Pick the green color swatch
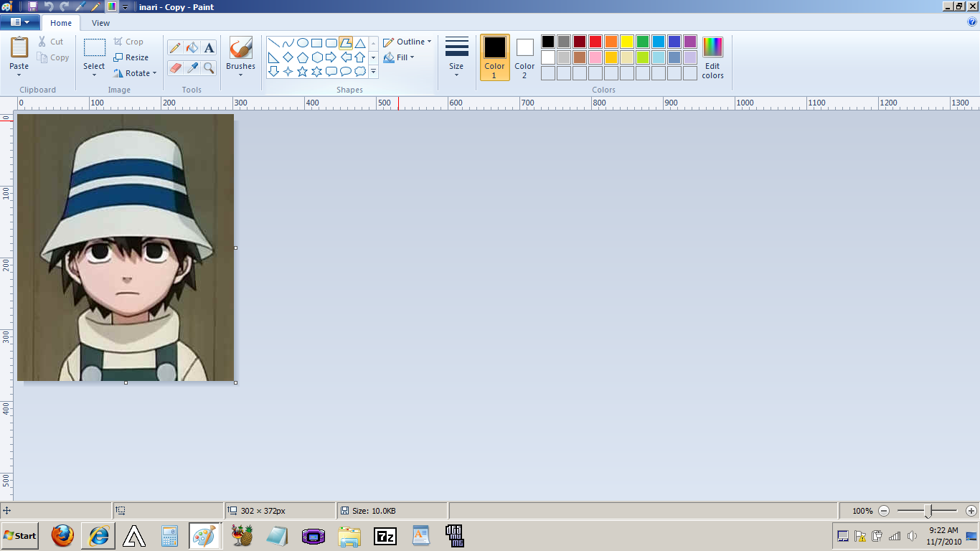Viewport: 980px width, 551px height. pos(642,42)
